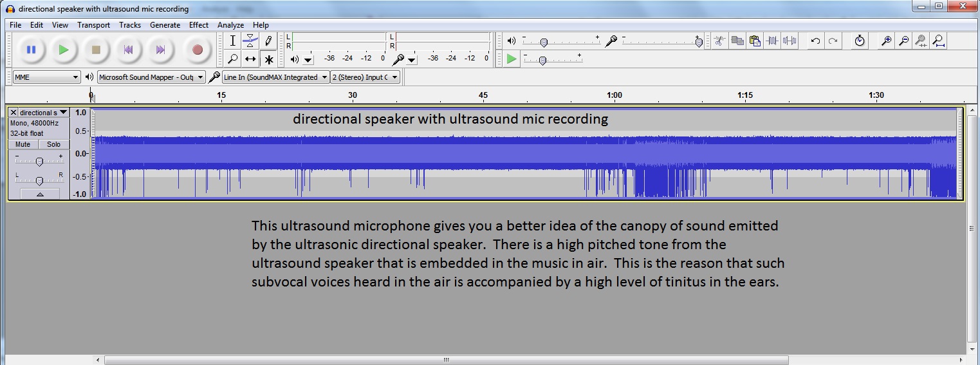This screenshot has width=980, height=365.
Task: Open the Effect menu
Action: tap(198, 25)
